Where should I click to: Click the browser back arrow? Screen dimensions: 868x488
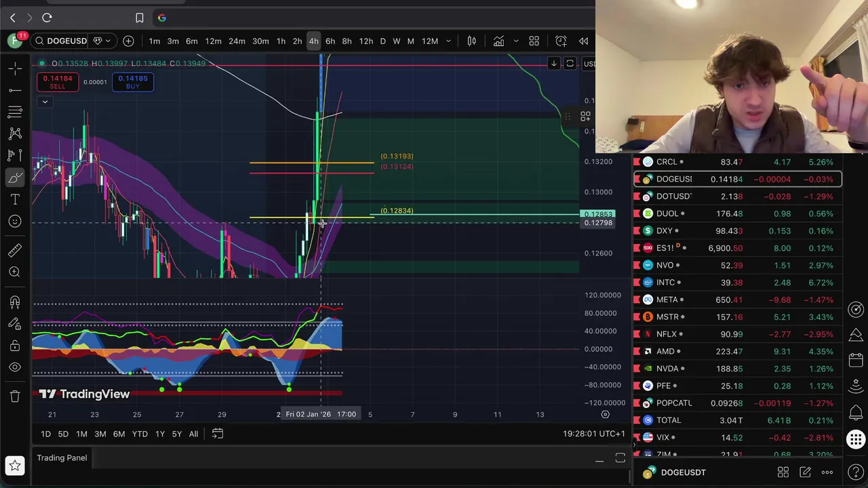(x=12, y=18)
